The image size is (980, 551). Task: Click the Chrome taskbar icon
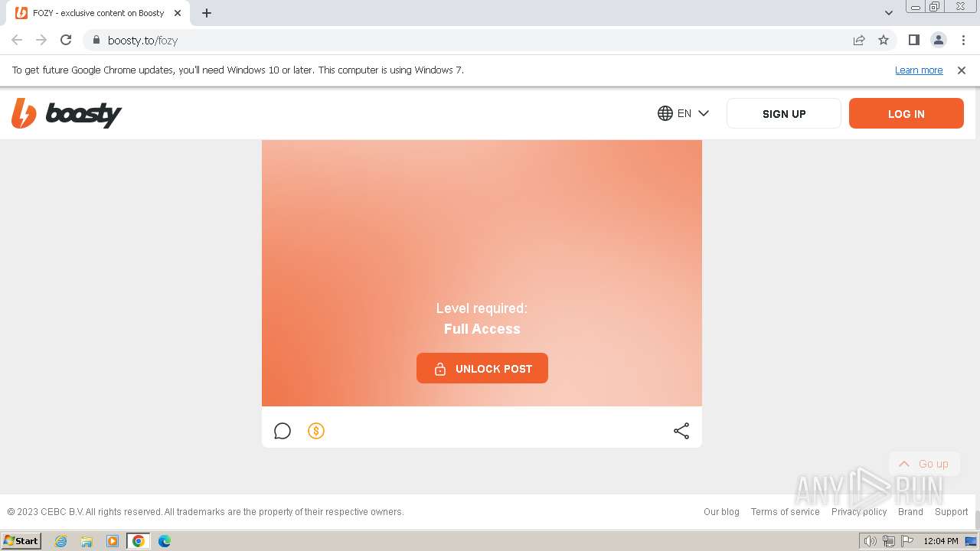pos(139,540)
